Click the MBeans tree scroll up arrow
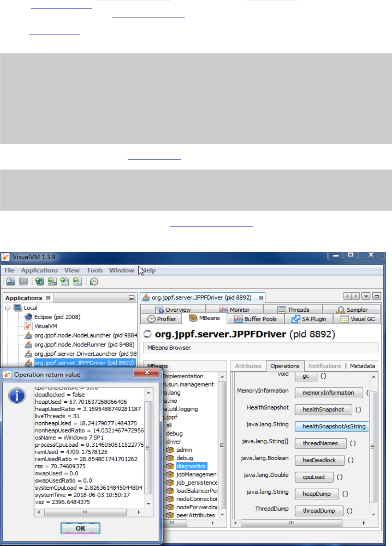This screenshot has height=546, width=392. (x=222, y=376)
